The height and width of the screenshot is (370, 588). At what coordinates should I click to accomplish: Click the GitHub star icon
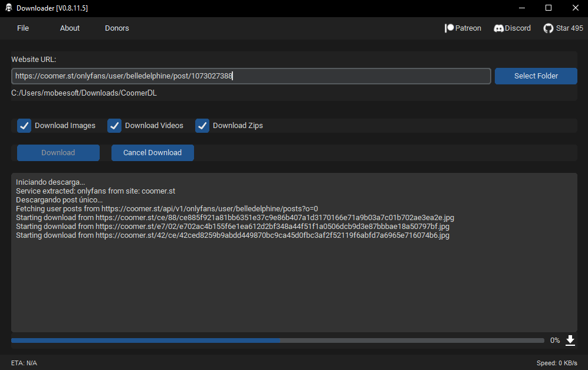[x=548, y=28]
